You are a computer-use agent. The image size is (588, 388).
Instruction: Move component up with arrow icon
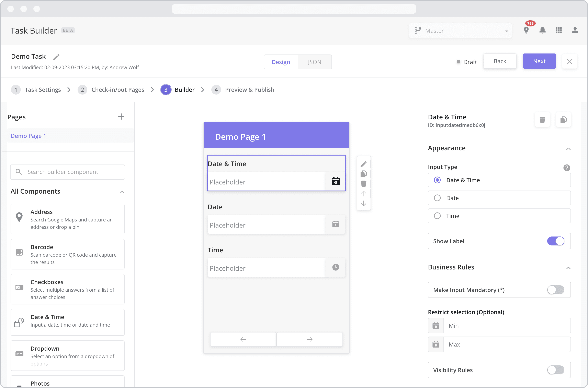click(364, 194)
